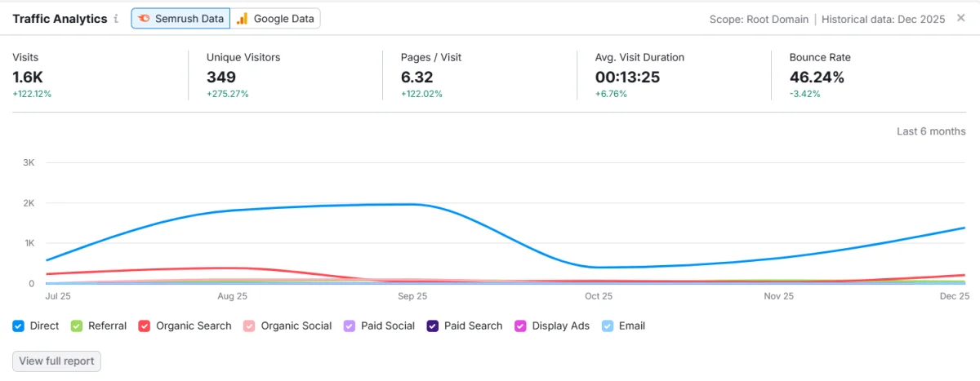The height and width of the screenshot is (381, 980).
Task: Switch to the Semrush Data tab
Action: (x=180, y=19)
